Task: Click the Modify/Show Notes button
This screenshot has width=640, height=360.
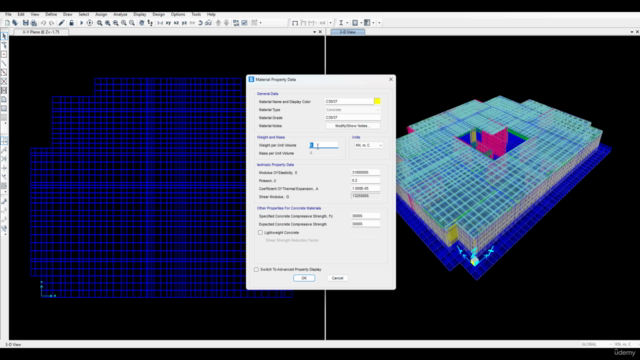Action: point(353,126)
